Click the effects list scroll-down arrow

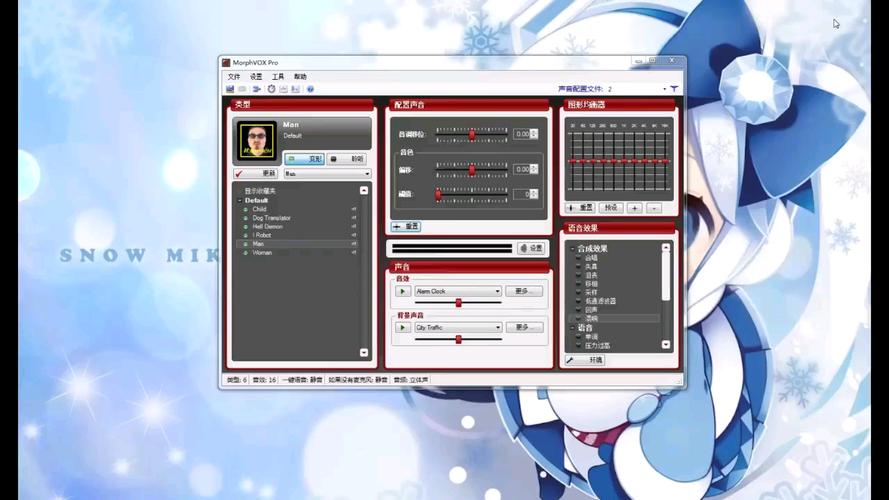point(666,345)
